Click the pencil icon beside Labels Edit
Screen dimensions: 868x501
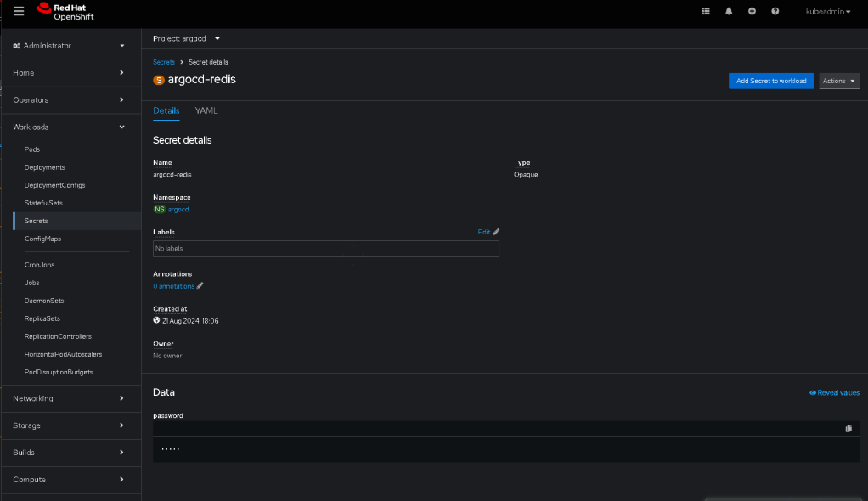496,232
